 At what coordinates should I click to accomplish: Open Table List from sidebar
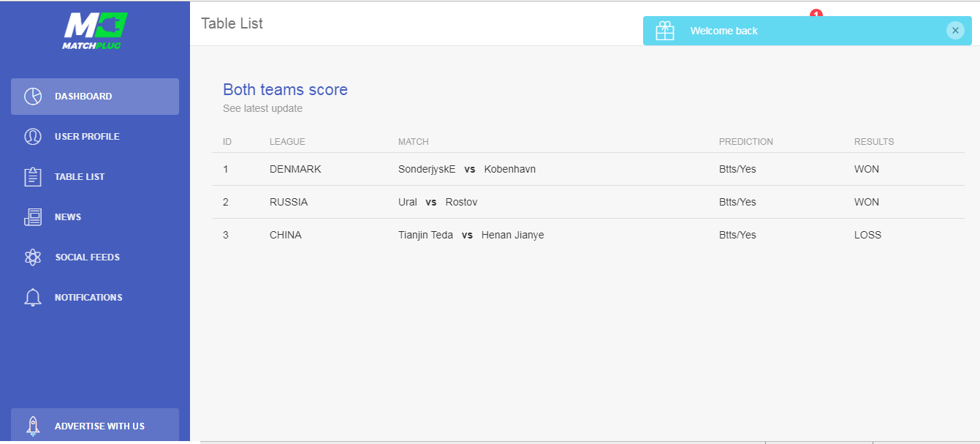point(80,177)
